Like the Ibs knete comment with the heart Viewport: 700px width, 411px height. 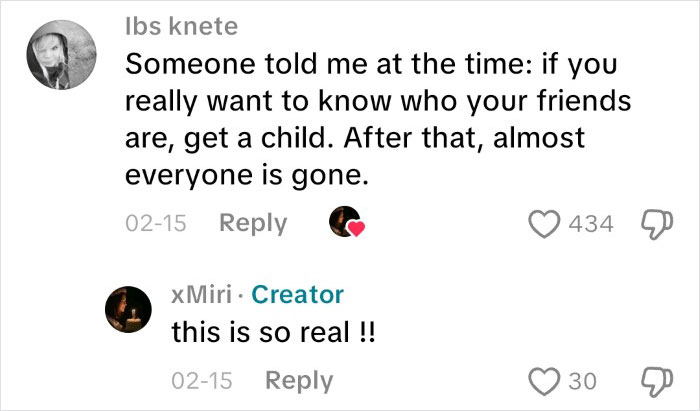(545, 223)
